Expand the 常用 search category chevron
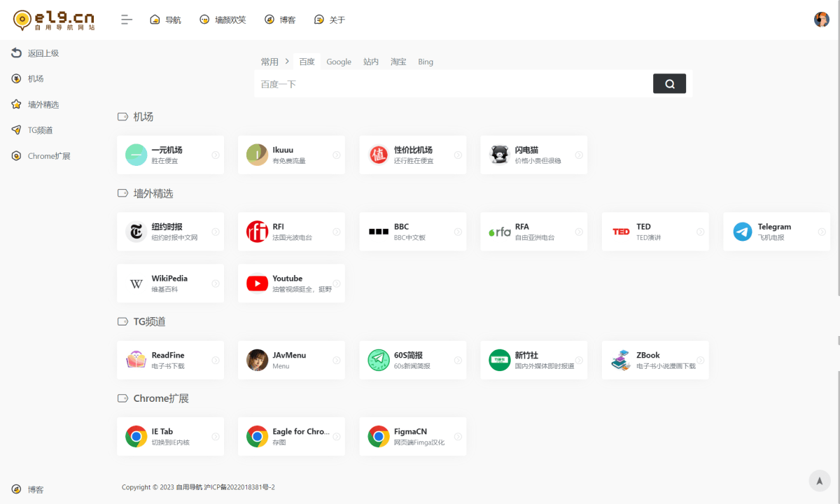Image resolution: width=840 pixels, height=504 pixels. click(287, 62)
